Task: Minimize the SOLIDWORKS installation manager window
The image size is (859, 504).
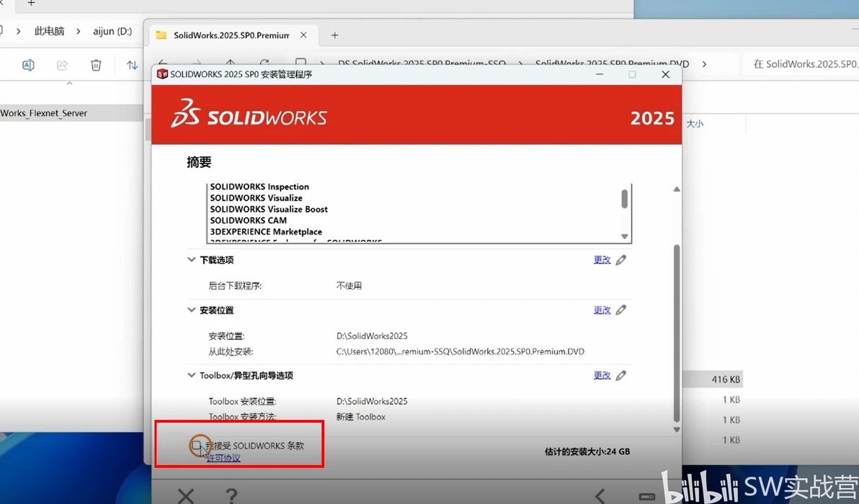Action: pyautogui.click(x=600, y=74)
